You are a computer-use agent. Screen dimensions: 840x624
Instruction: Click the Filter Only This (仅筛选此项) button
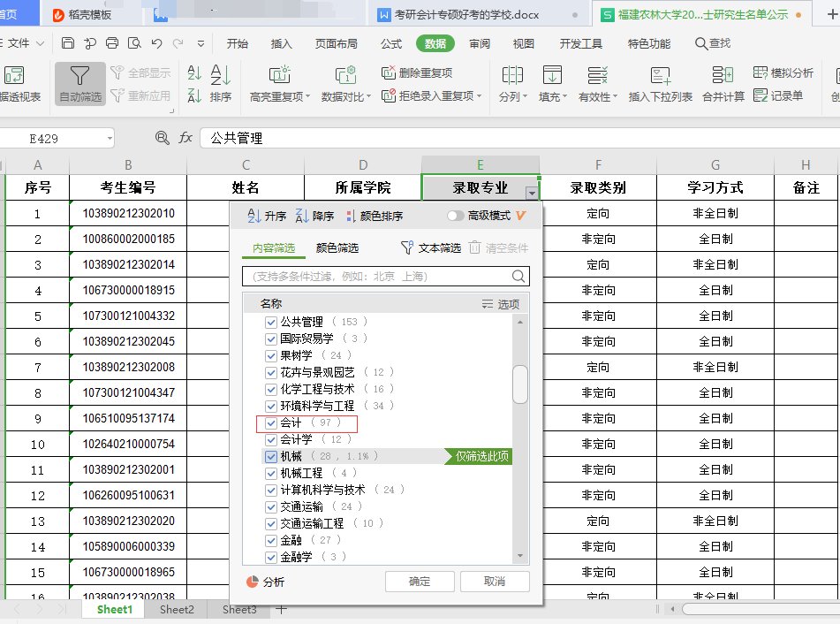point(479,456)
